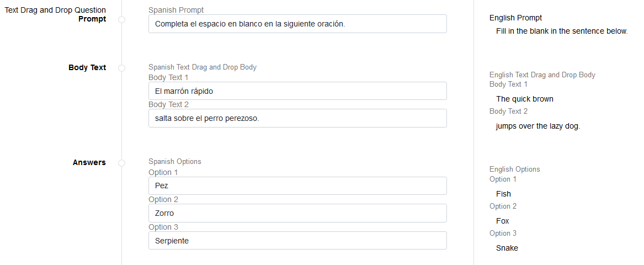Image resolution: width=644 pixels, height=265 pixels.
Task: Click English text 'jumps over the lazy dog.'
Action: [x=538, y=126]
